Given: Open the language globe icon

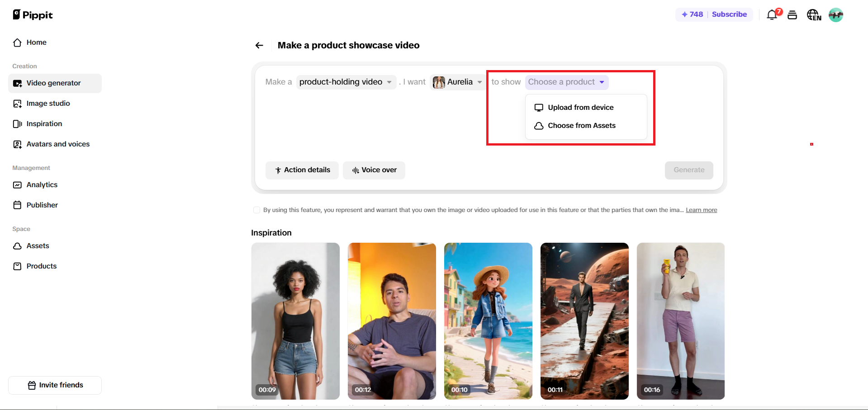Looking at the screenshot, I should pyautogui.click(x=813, y=15).
